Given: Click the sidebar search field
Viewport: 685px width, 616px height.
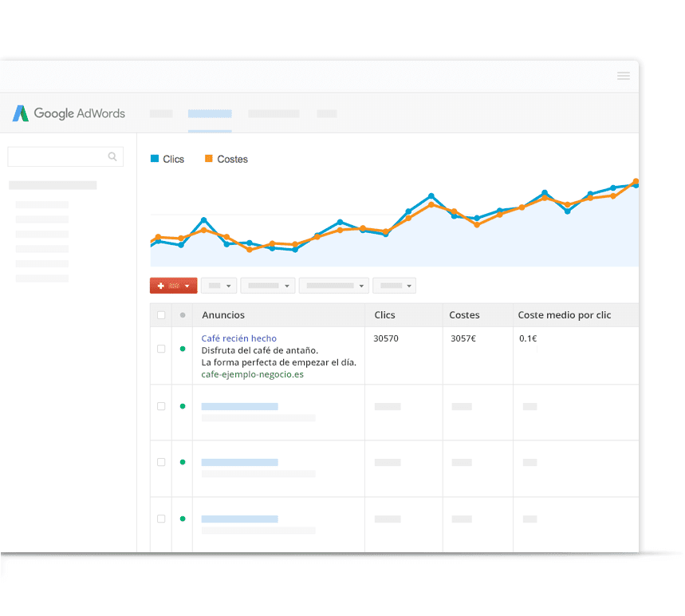Looking at the screenshot, I should [x=65, y=156].
